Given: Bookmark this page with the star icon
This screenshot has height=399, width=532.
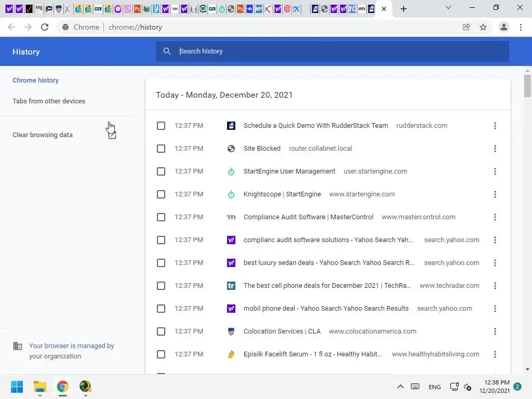Looking at the screenshot, I should click(483, 27).
